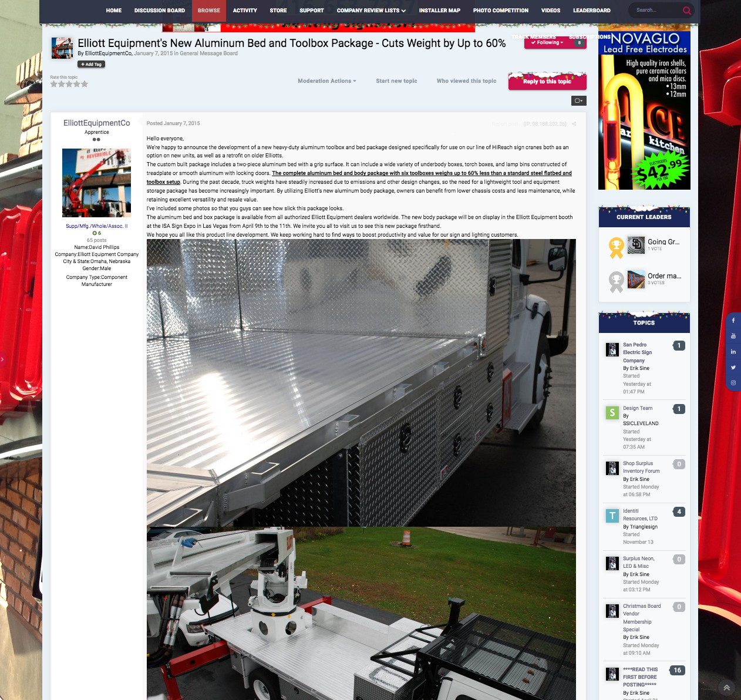Click Start new topic
Screen dimensions: 741x700
[x=396, y=81]
